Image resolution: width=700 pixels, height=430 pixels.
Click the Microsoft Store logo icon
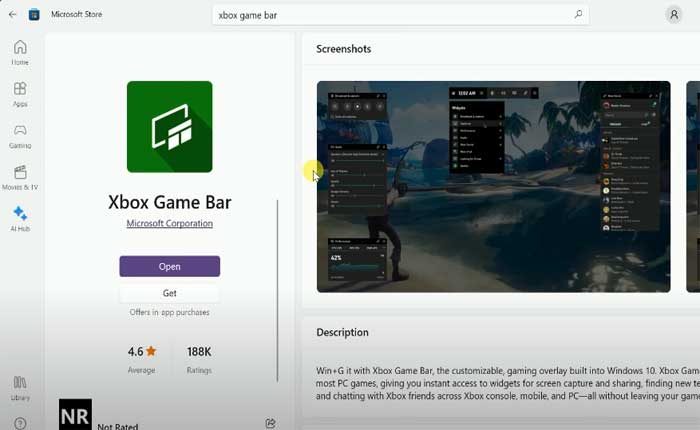(x=34, y=15)
